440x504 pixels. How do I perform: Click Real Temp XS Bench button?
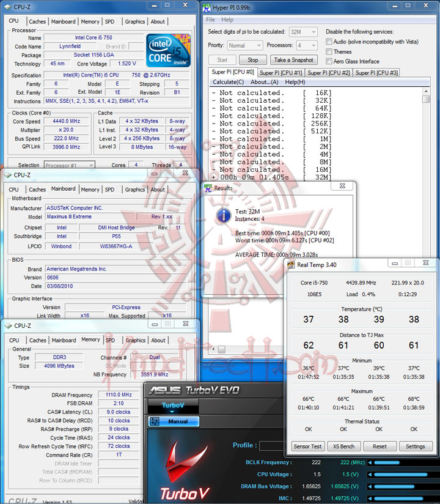click(343, 446)
